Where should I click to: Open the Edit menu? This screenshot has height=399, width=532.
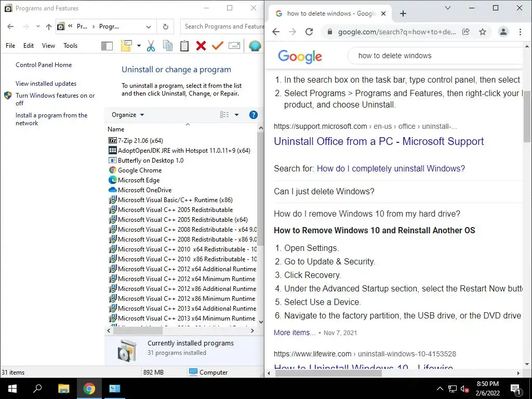pos(29,46)
